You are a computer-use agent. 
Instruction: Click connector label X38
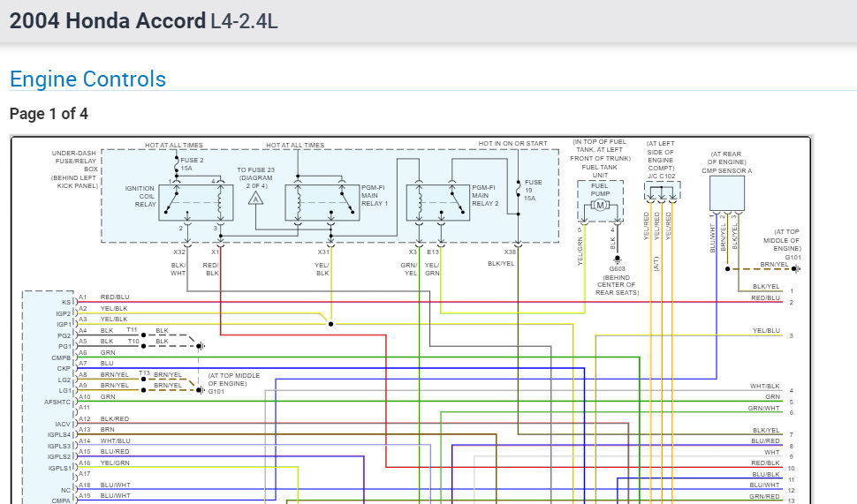click(510, 252)
